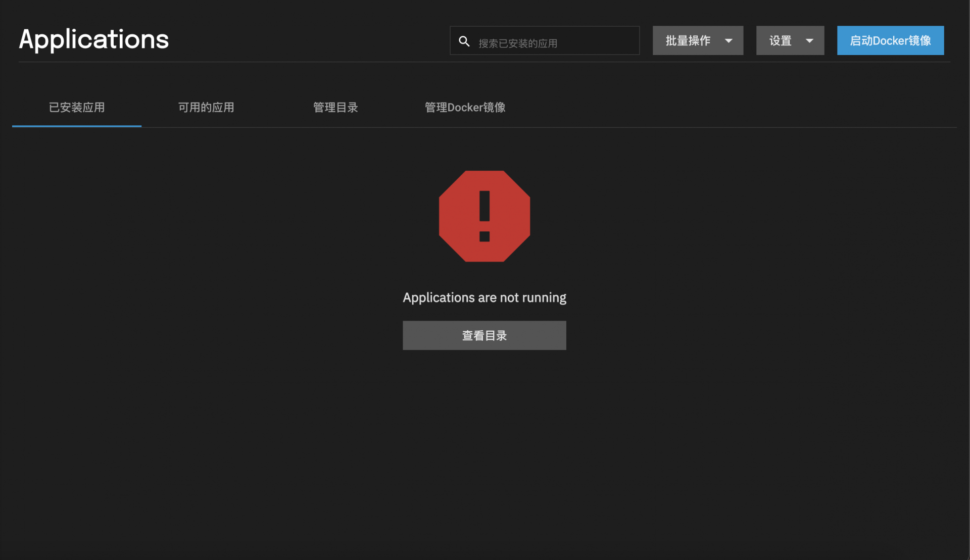Open the 批量操作 bulk actions menu
The image size is (970, 560).
[x=697, y=40]
